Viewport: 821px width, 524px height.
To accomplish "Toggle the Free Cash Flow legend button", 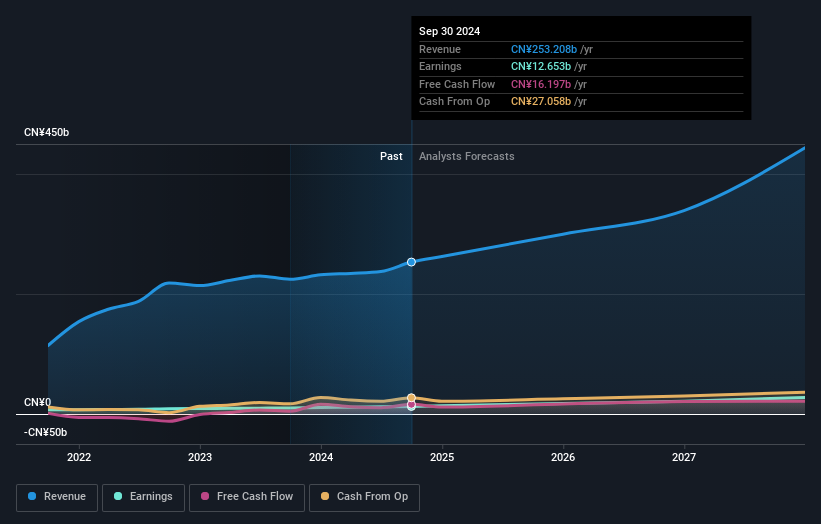I will 247,497.
